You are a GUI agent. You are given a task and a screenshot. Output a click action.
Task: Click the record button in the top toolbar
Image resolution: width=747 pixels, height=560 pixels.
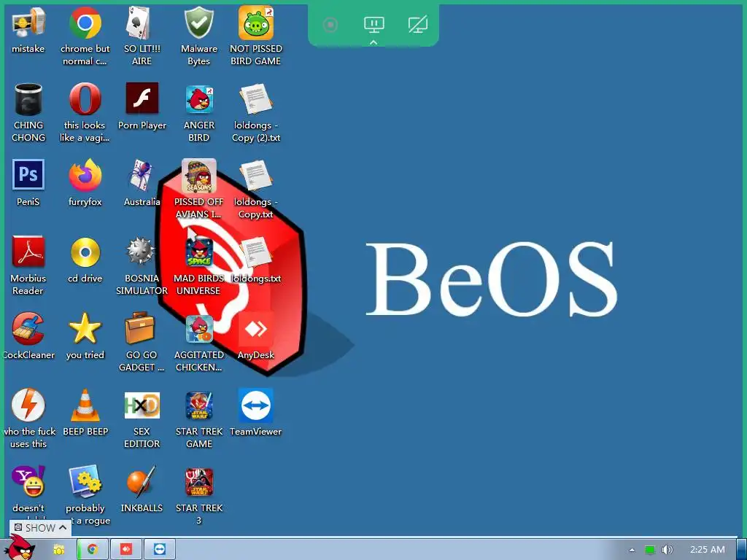click(x=330, y=25)
